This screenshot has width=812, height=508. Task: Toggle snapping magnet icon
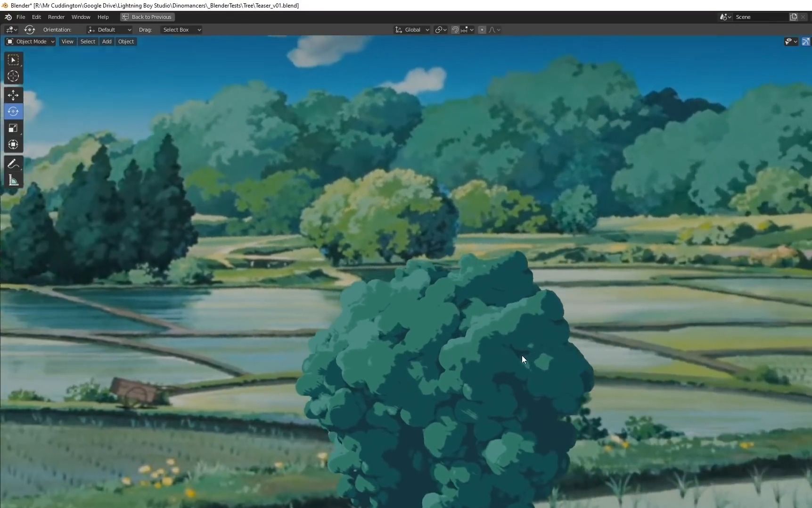click(455, 30)
